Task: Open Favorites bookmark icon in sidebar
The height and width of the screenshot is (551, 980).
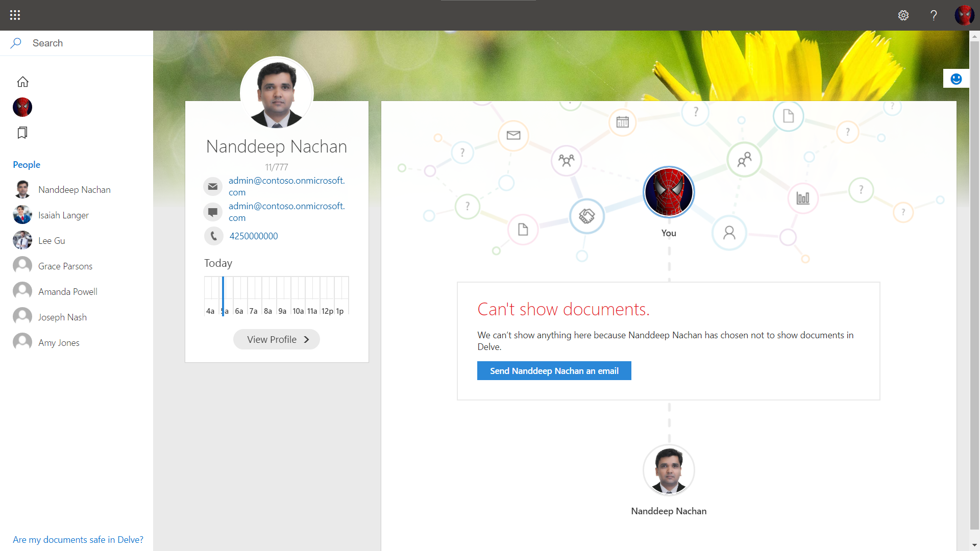Action: pyautogui.click(x=22, y=133)
